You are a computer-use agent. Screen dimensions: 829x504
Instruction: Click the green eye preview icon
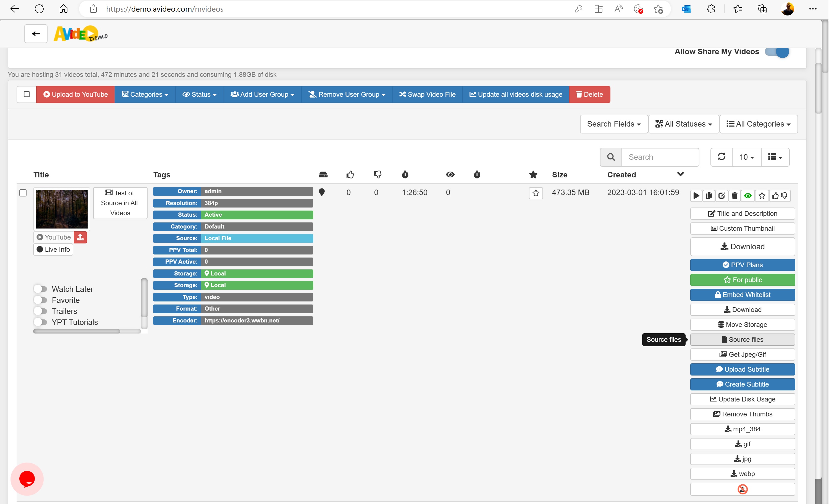(x=748, y=196)
